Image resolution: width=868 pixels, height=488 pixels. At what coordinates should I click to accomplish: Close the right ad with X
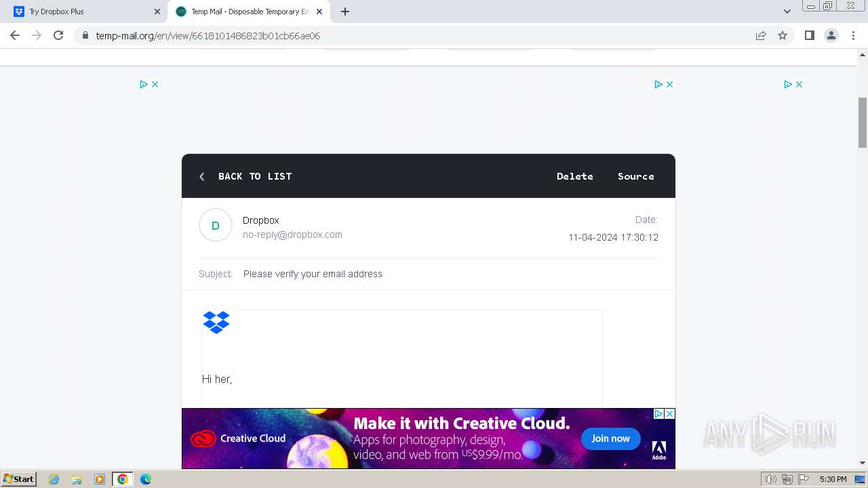pyautogui.click(x=799, y=84)
